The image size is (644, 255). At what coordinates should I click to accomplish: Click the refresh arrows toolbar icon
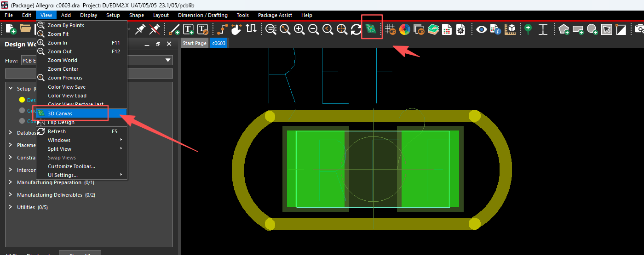[x=356, y=29]
